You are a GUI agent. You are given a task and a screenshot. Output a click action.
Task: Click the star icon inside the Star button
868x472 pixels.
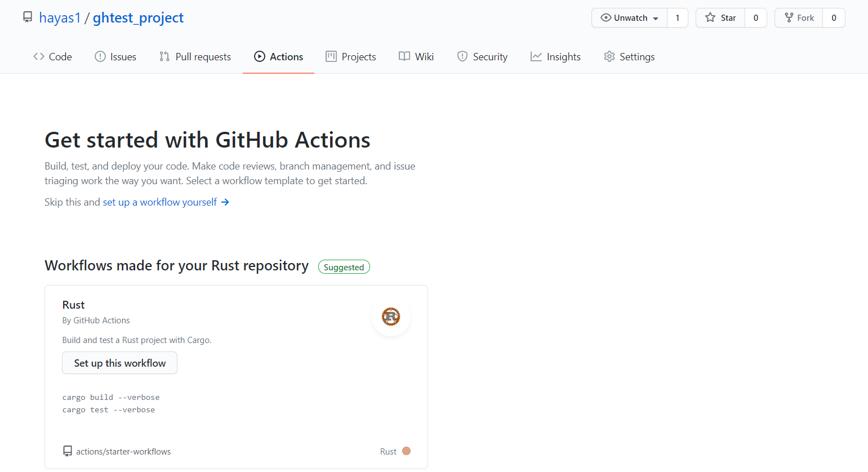(711, 17)
